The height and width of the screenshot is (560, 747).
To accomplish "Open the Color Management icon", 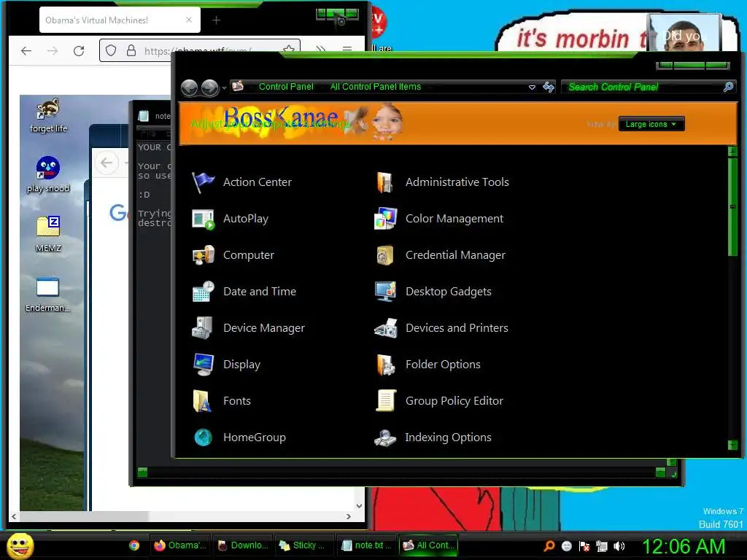I will 385,219.
